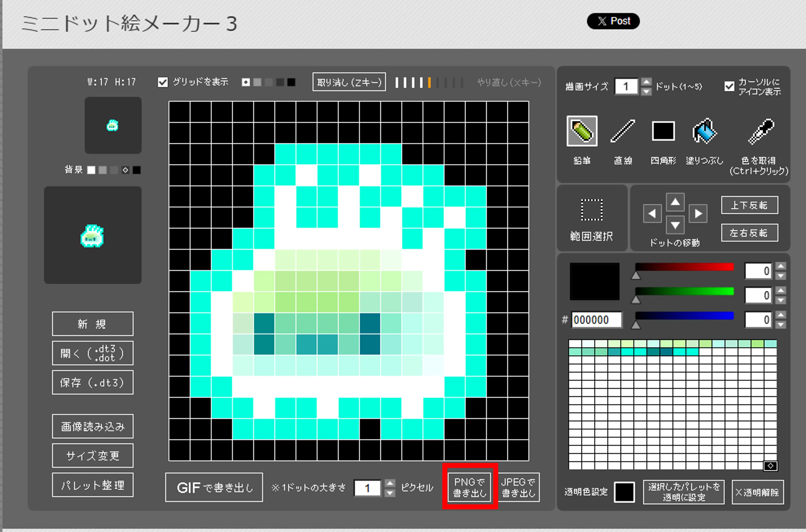Click the 上下反転 vertical flip button
This screenshot has width=806, height=532.
(749, 205)
